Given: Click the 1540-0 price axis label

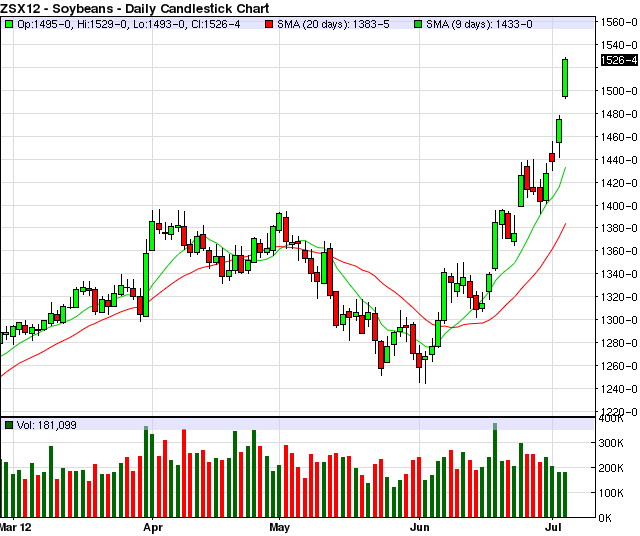Looking at the screenshot, I should pos(619,45).
